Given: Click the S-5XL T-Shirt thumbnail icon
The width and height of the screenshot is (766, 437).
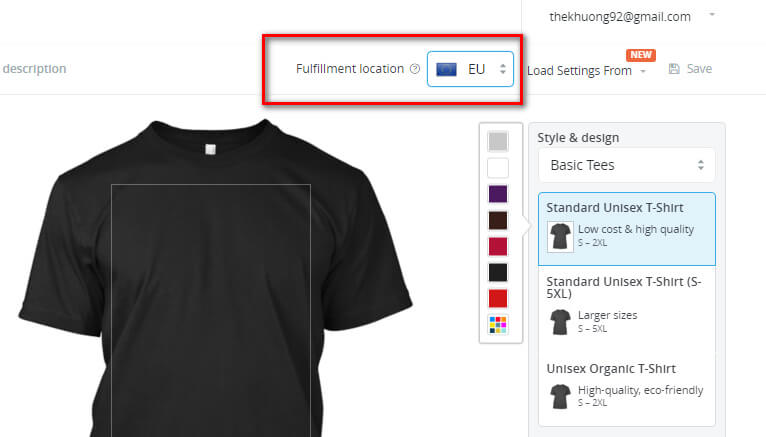Looking at the screenshot, I should point(560,322).
